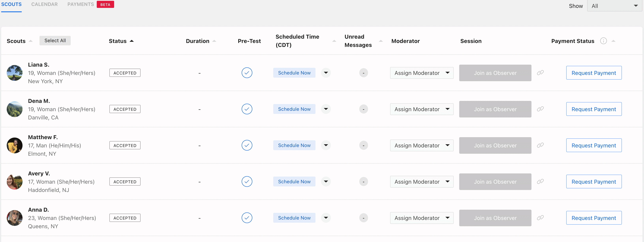Click Anna D.'s pre-test checkmark icon
The image size is (644, 242).
pyautogui.click(x=247, y=218)
